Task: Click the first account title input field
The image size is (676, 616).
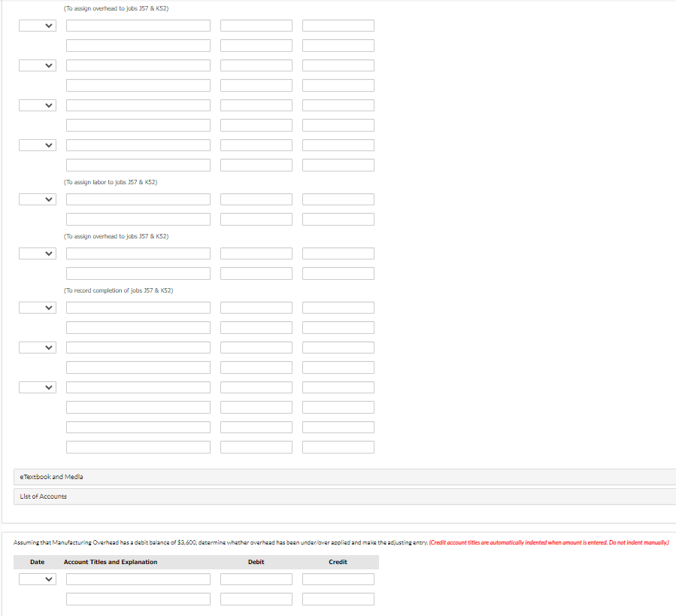Action: 138,25
